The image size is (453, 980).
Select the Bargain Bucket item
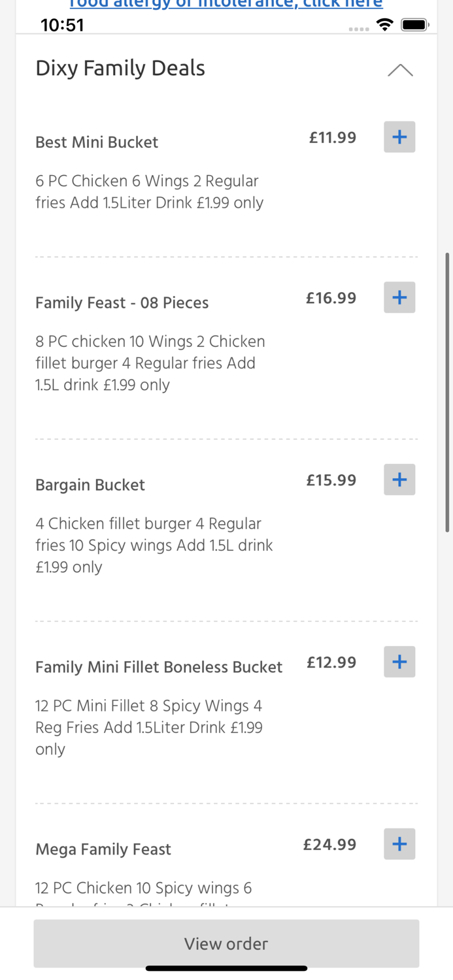click(x=90, y=485)
